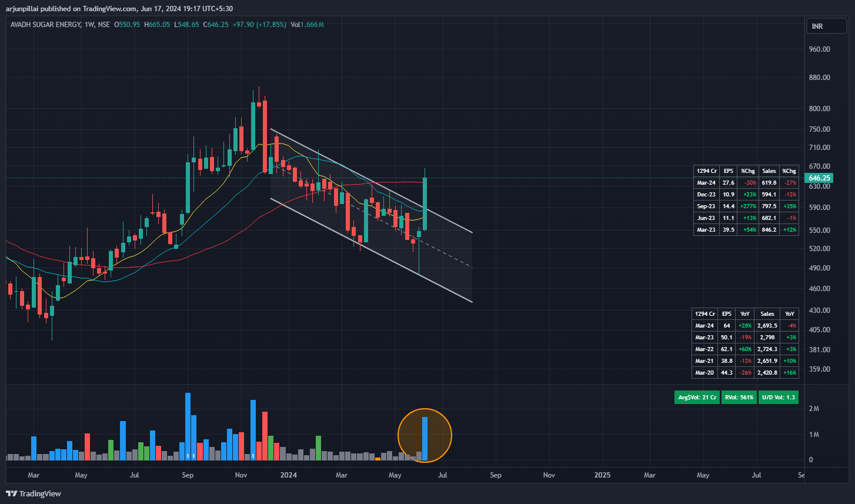Image resolution: width=855 pixels, height=504 pixels.
Task: Click the 960.00 price axis label
Action: pos(819,49)
